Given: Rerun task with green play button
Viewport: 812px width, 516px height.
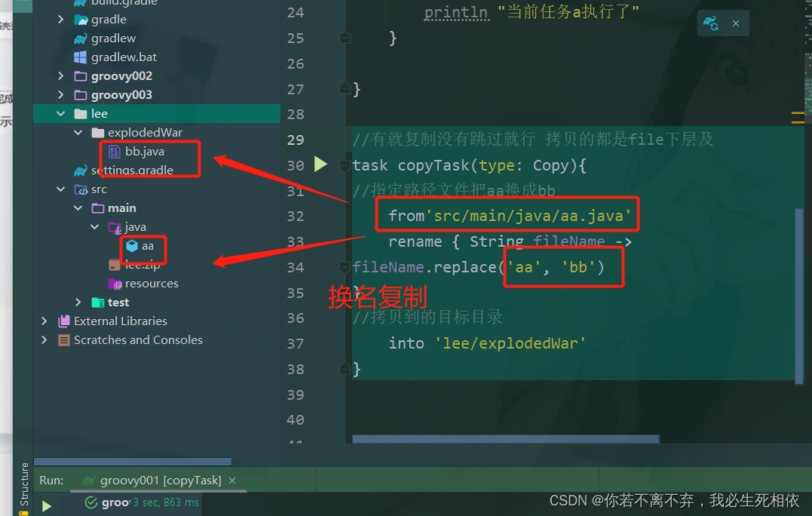Looking at the screenshot, I should [x=47, y=506].
